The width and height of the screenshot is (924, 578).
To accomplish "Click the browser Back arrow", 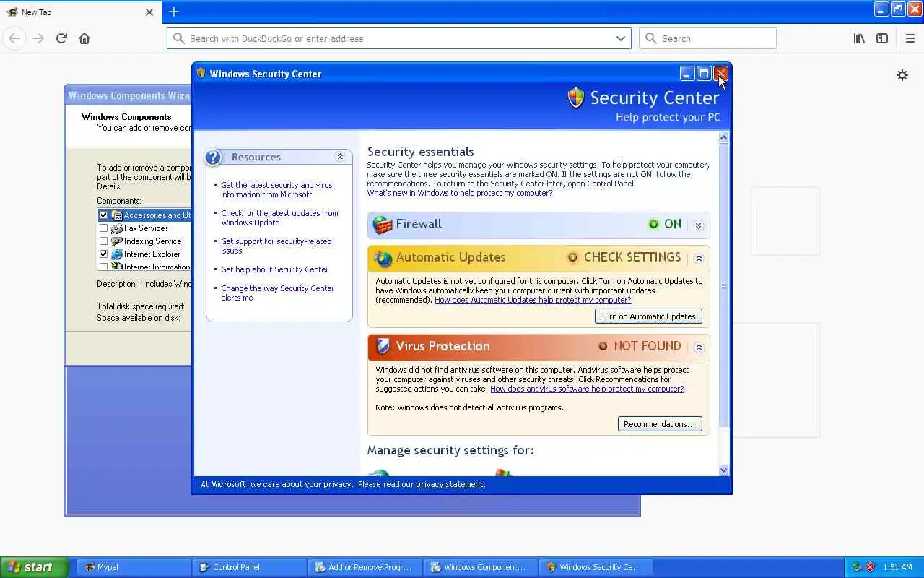I will tap(14, 38).
